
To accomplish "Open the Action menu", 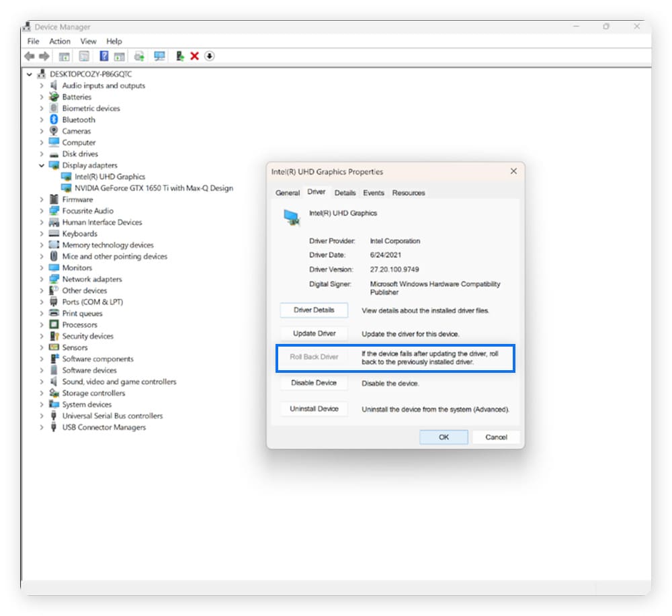I will coord(60,41).
